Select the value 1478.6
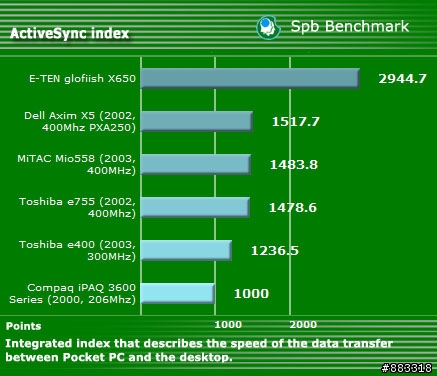Screen dimensions: 437x376 [x=293, y=207]
